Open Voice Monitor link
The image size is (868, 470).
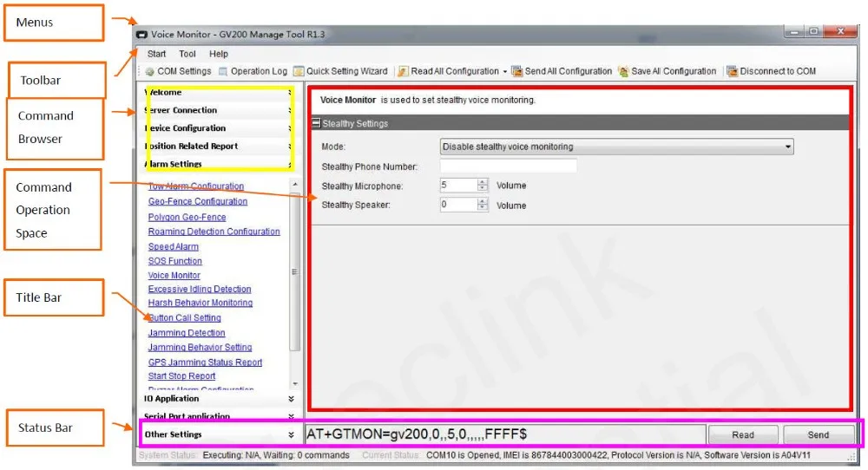point(174,276)
